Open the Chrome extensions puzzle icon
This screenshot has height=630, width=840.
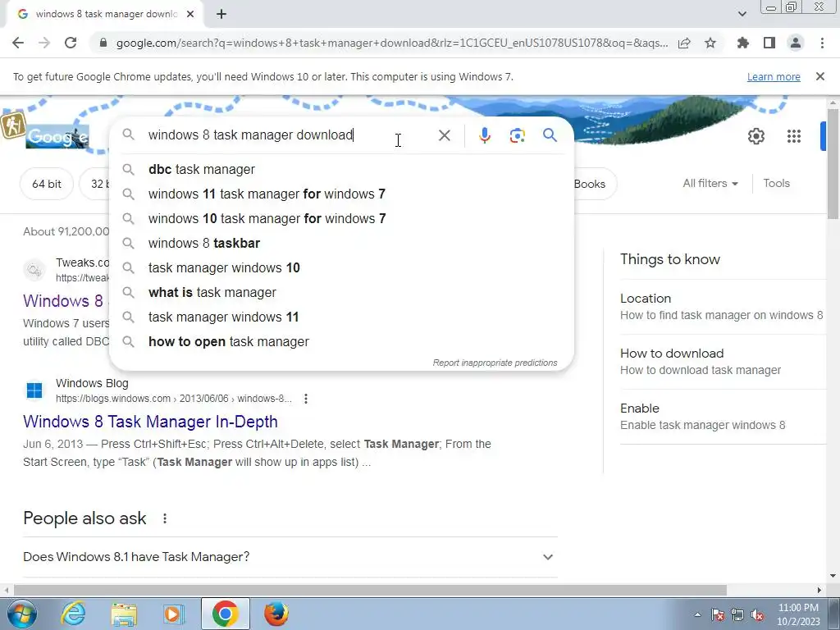click(x=742, y=43)
